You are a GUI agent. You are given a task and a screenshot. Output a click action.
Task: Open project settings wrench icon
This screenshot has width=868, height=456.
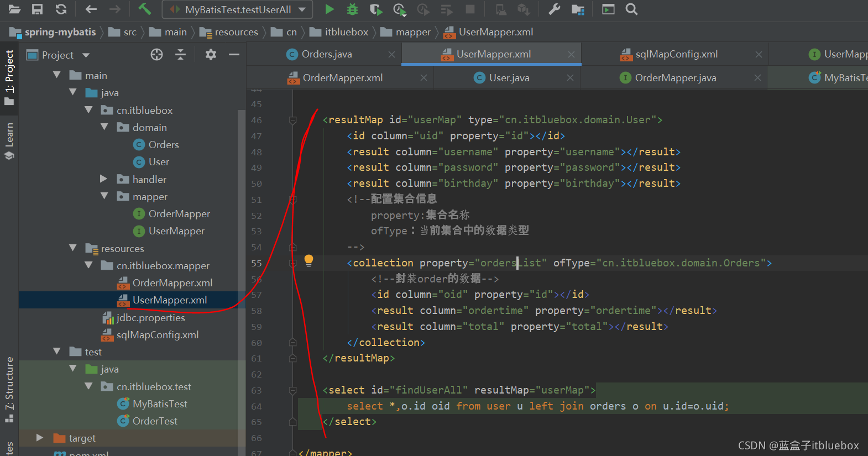click(554, 9)
